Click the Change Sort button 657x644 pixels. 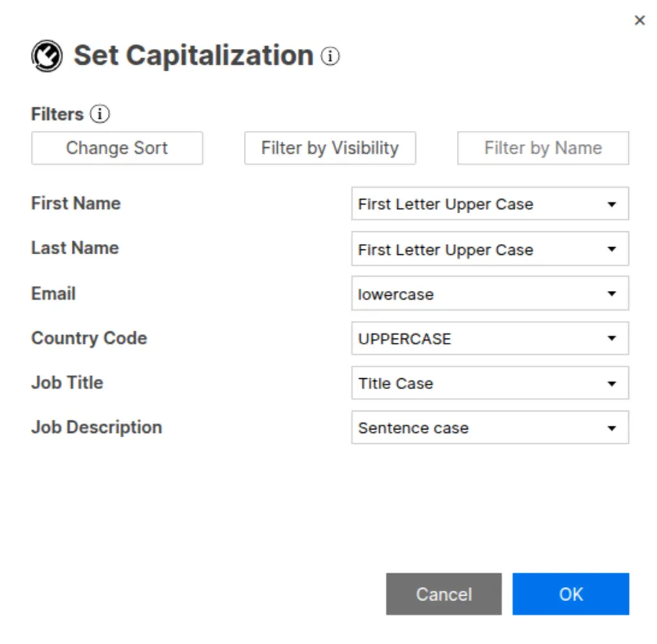(117, 148)
